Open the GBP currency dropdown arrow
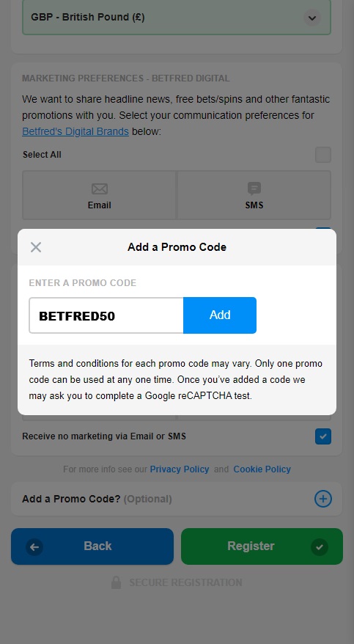Viewport: 354px width, 644px height. click(x=311, y=18)
